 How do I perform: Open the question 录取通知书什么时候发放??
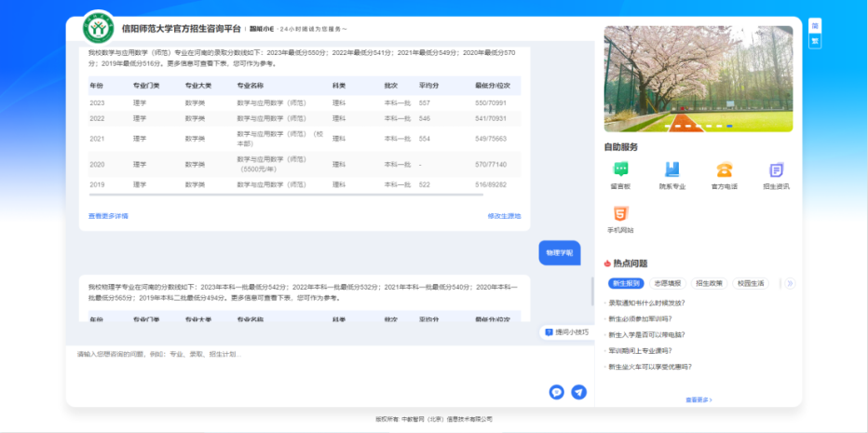point(646,303)
